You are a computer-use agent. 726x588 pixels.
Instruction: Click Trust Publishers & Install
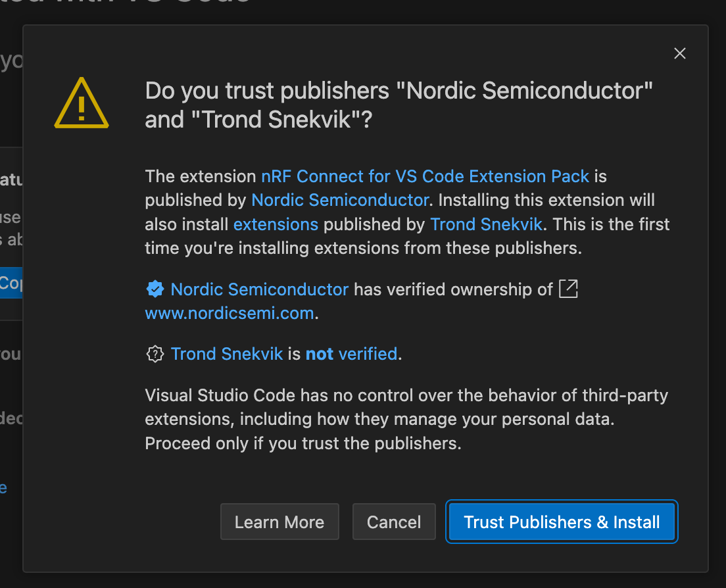562,522
